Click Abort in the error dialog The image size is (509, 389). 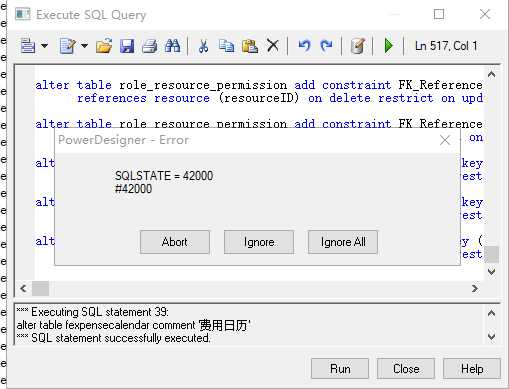pyautogui.click(x=175, y=242)
